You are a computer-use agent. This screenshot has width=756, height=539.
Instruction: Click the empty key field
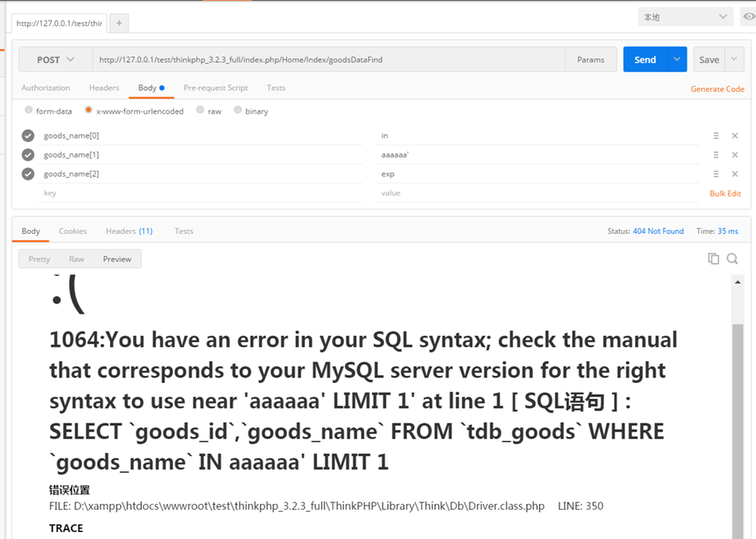coord(200,193)
